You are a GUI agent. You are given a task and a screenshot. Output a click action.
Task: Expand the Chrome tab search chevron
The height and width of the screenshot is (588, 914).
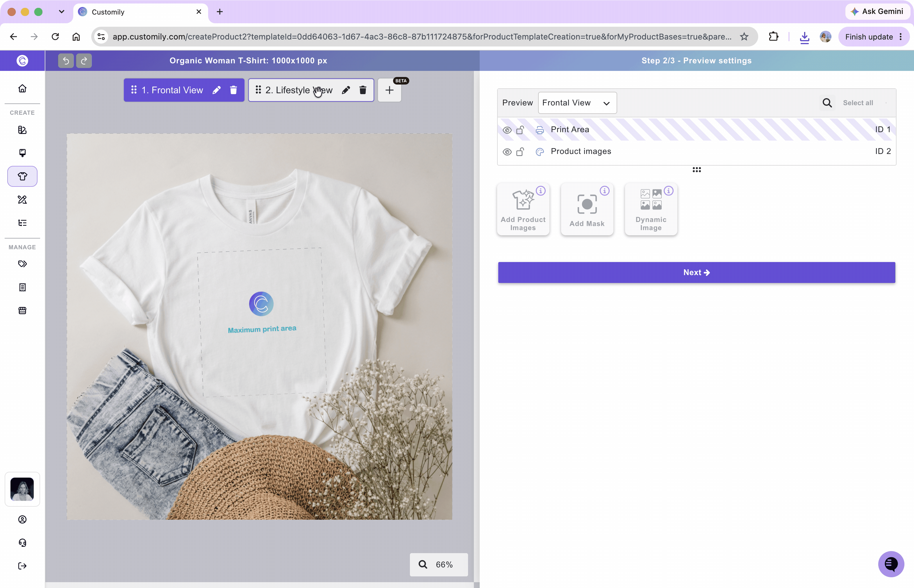click(x=62, y=12)
